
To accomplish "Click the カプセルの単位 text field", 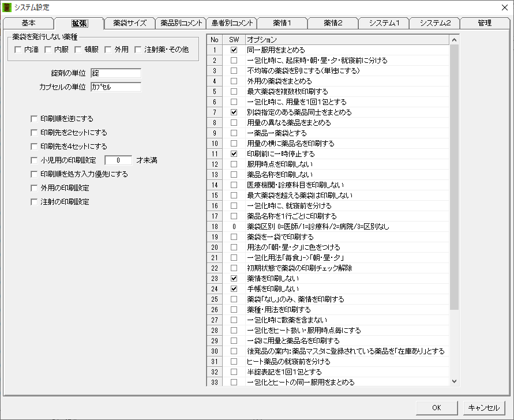I will tap(115, 87).
